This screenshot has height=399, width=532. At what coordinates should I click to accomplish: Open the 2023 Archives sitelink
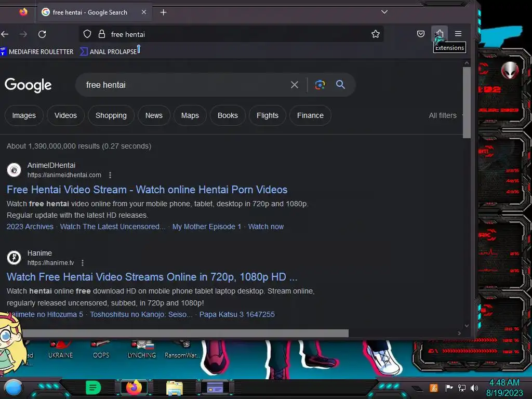(30, 227)
